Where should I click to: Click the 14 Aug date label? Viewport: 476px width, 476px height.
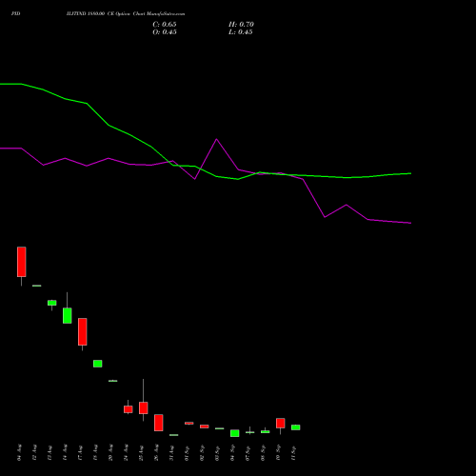66,452
